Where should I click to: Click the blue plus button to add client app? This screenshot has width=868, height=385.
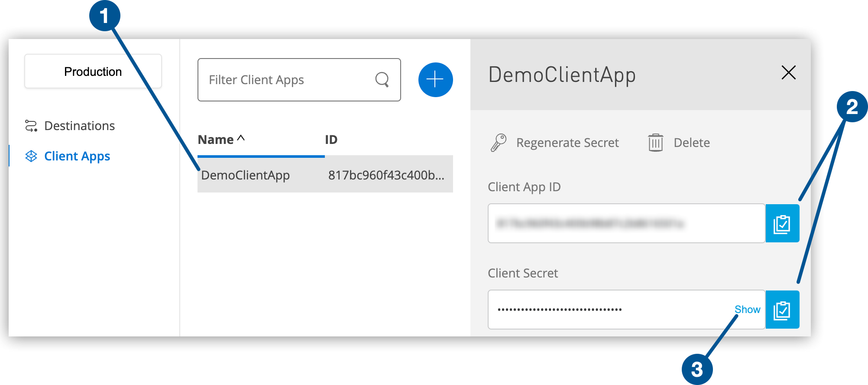[435, 80]
